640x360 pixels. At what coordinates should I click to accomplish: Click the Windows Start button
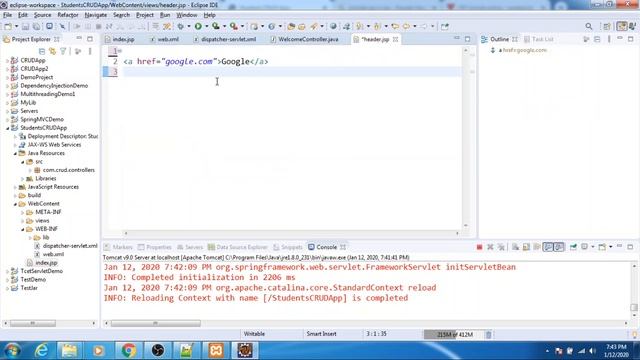pos(13,350)
